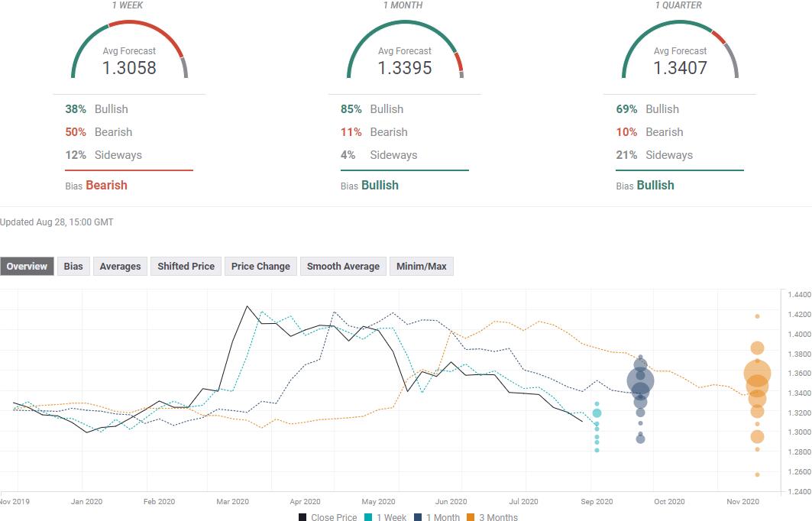This screenshot has height=521, width=812.
Task: Click 12% Sideways in 1 Week panel
Action: [x=103, y=155]
